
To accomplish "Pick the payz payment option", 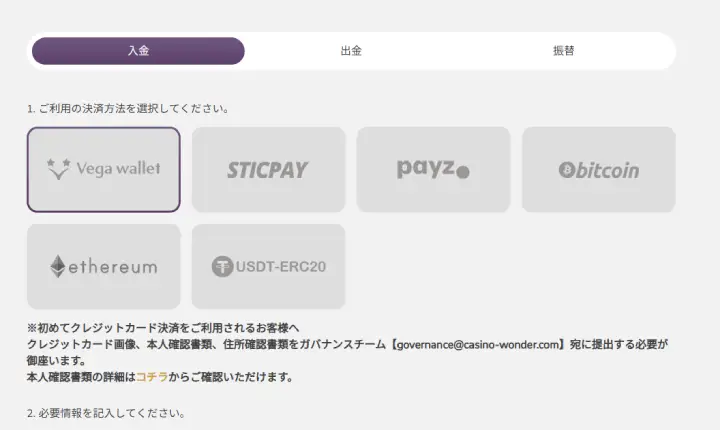I will [x=433, y=170].
